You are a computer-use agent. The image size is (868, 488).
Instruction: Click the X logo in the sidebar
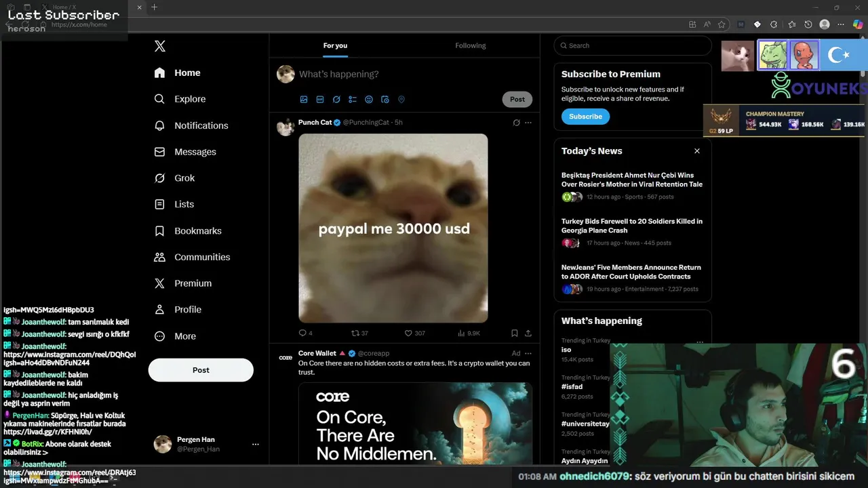pyautogui.click(x=160, y=46)
